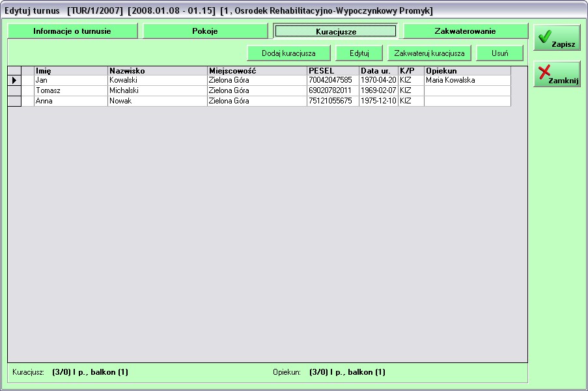The width and height of the screenshot is (588, 391).
Task: Click the Maria Kowalska Opiekun cell
Action: click(467, 80)
